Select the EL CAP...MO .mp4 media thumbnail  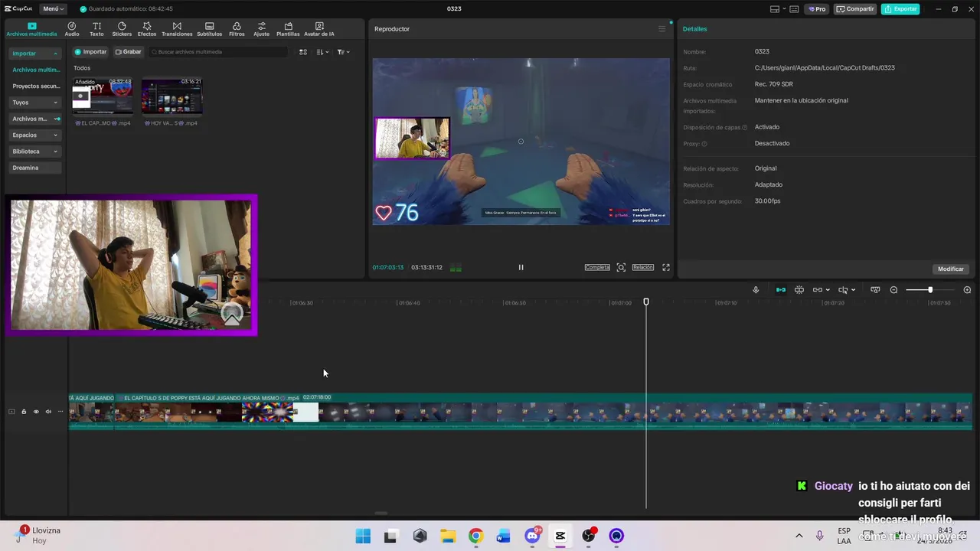click(102, 96)
